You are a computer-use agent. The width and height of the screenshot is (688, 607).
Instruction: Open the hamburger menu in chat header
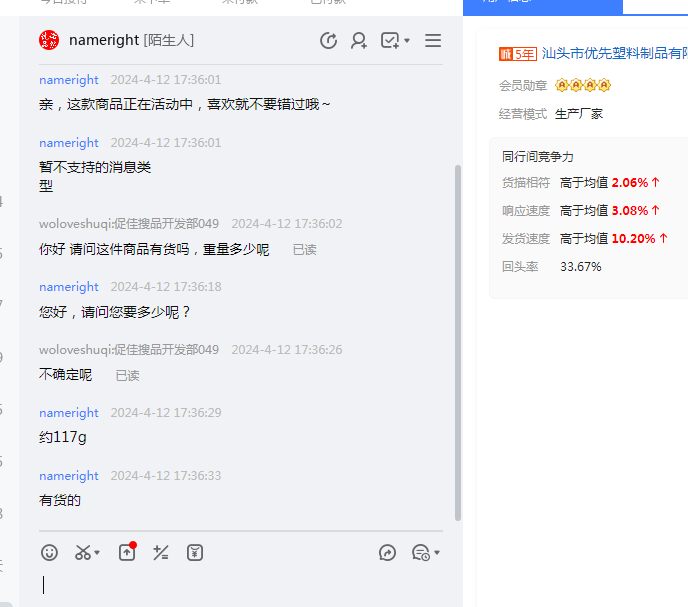click(x=433, y=40)
